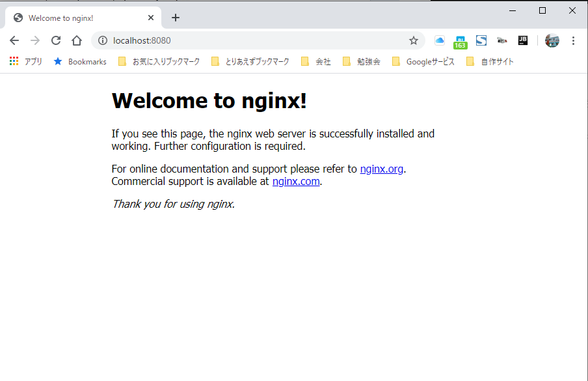The image size is (588, 381).
Task: Expand the お気に入りブックマーク folder
Action: click(159, 62)
